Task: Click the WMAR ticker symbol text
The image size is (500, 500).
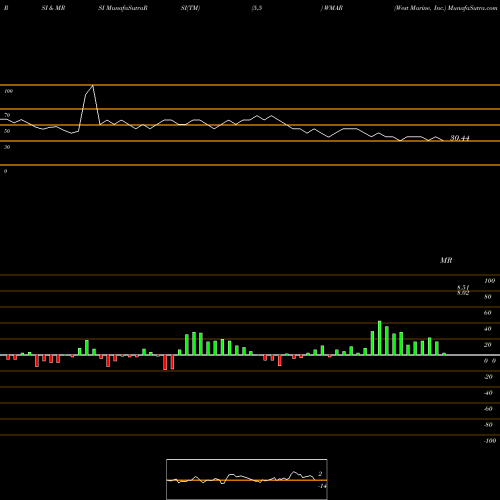Action: [333, 8]
